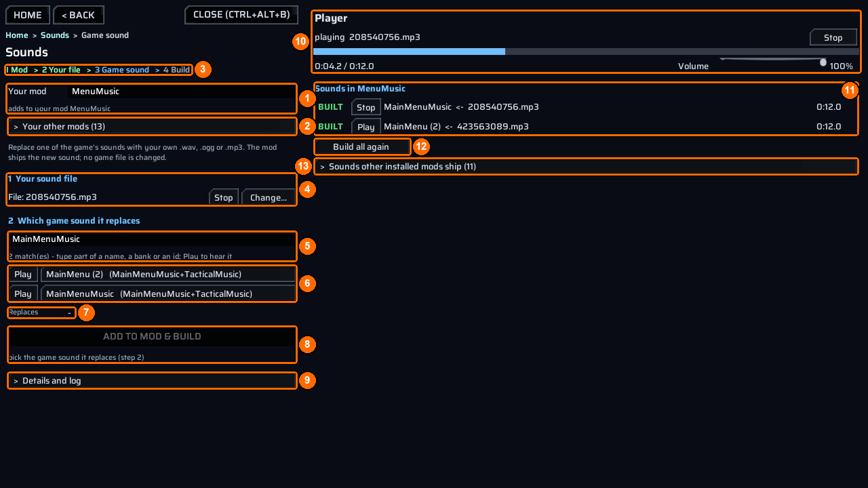Expand Sounds other installed mods ship (11)
This screenshot has height=488, width=868.
(x=587, y=167)
